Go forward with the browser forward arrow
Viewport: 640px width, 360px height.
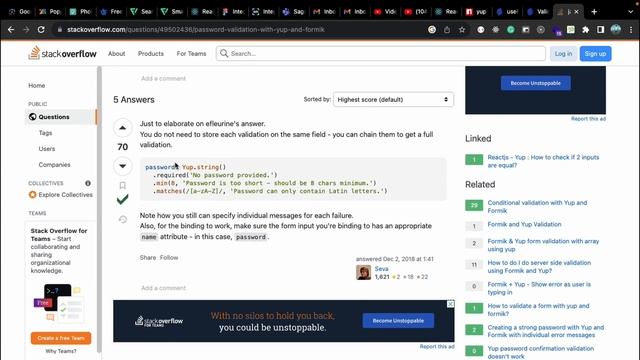click(26, 29)
